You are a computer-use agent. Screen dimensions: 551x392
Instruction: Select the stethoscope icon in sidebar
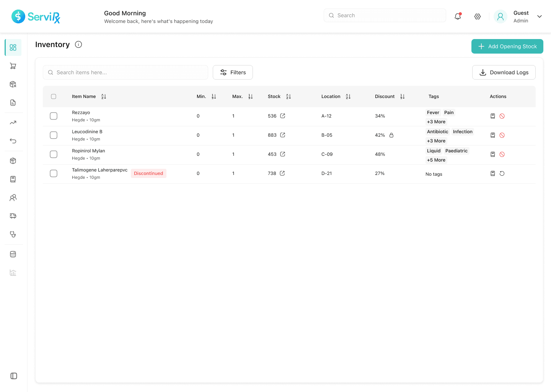coord(13,234)
